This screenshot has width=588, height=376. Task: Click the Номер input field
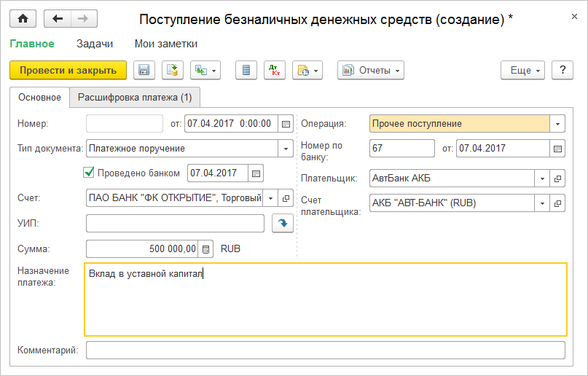point(125,124)
